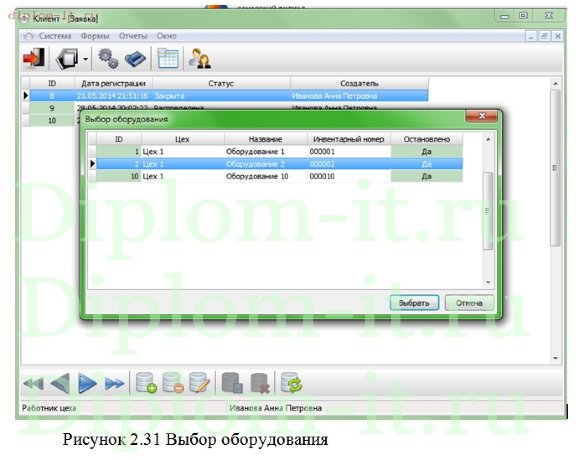Open the Окно menu

[x=166, y=36]
